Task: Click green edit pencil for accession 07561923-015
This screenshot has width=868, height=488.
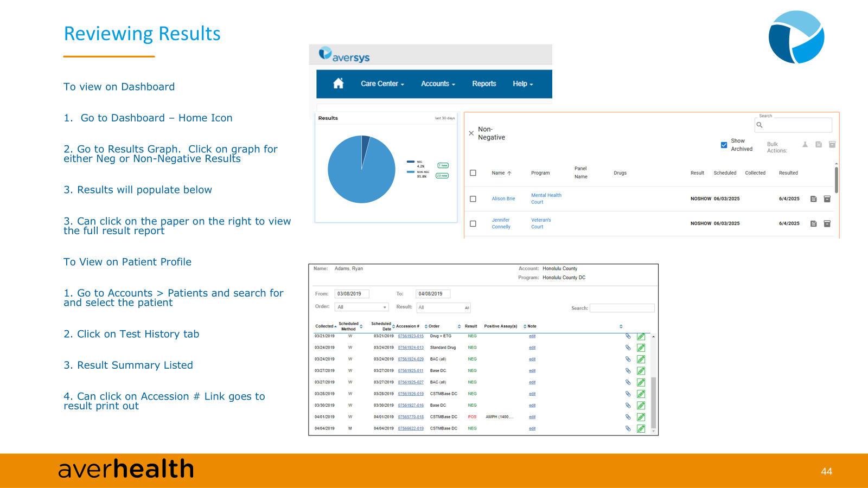Action: pos(641,336)
